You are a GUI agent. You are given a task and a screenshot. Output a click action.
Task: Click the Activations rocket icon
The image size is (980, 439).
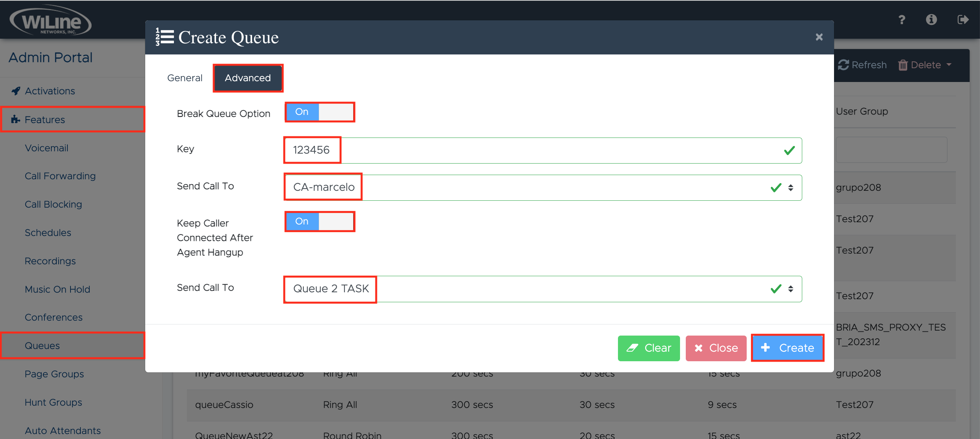(x=16, y=91)
